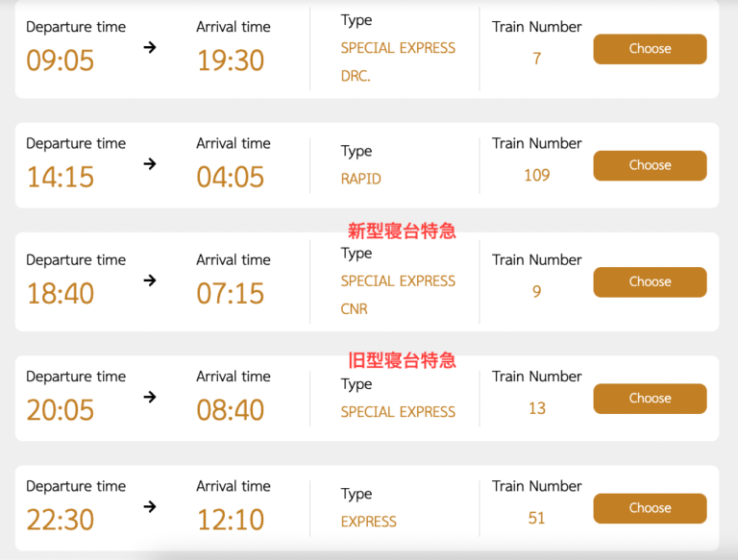Click train number 109 value
738x560 pixels.
tap(536, 175)
